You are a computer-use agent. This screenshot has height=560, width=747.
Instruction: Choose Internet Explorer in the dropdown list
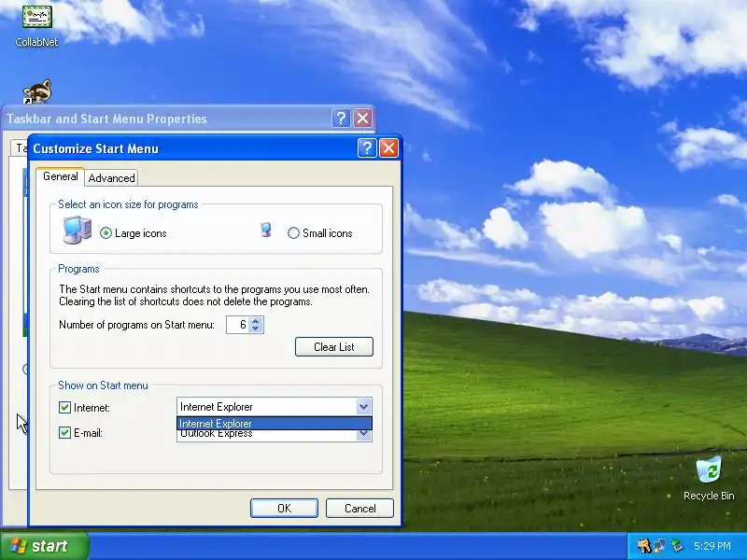pos(274,424)
